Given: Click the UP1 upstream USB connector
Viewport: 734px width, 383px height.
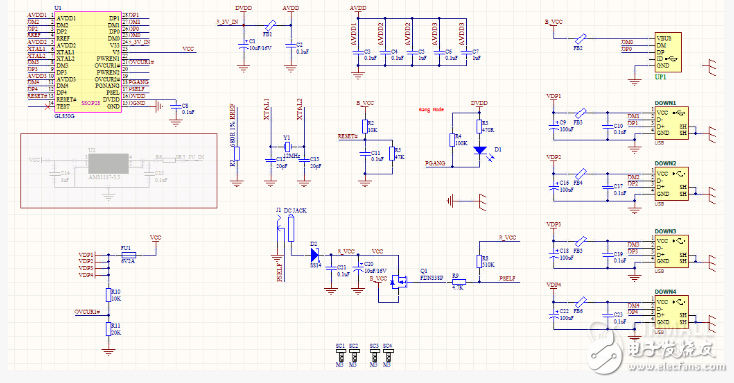Looking at the screenshot, I should click(668, 52).
